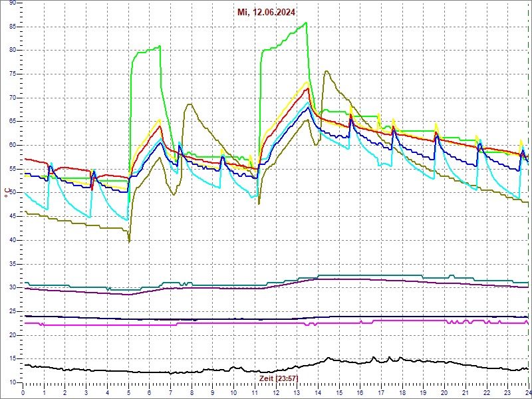The width and height of the screenshot is (532, 399).
Task: Click hour 9 on the time axis
Action: click(212, 392)
